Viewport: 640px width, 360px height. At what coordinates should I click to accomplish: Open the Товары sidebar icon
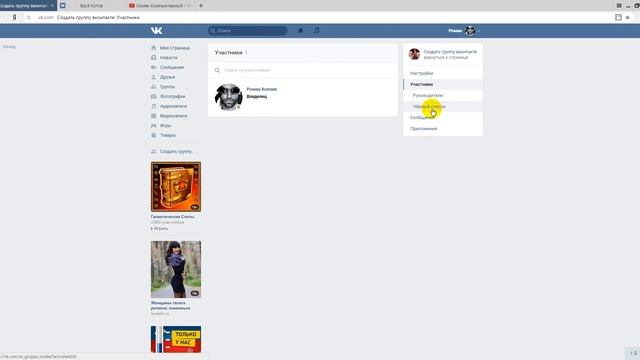(x=153, y=135)
